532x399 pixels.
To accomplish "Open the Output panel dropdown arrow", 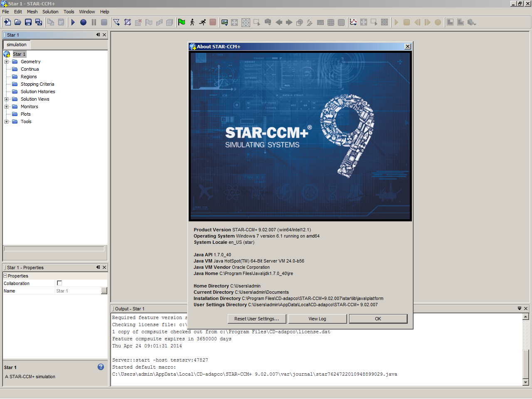I will tap(520, 308).
